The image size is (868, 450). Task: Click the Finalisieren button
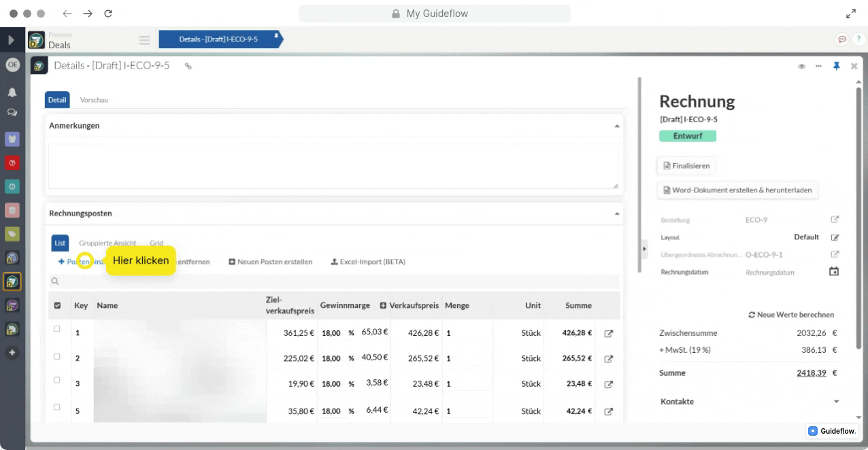(x=686, y=165)
